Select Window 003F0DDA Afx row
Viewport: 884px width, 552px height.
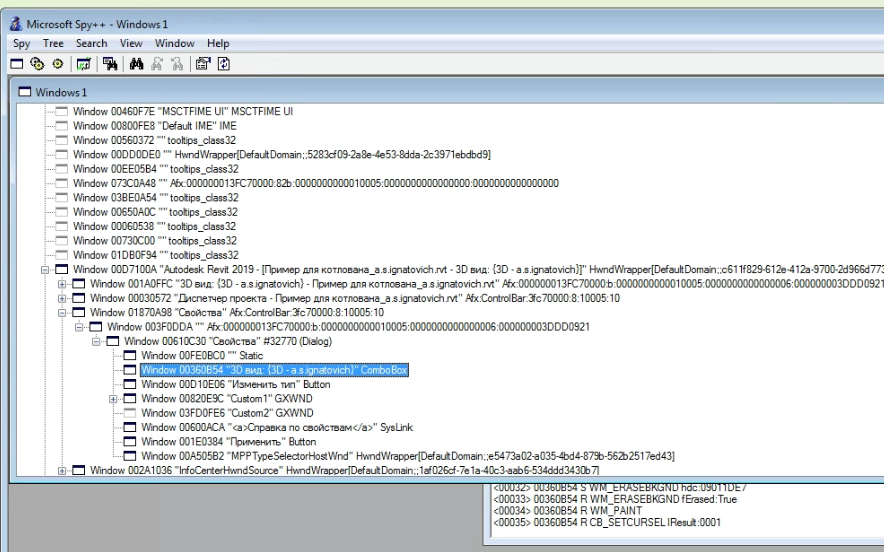pos(348,327)
